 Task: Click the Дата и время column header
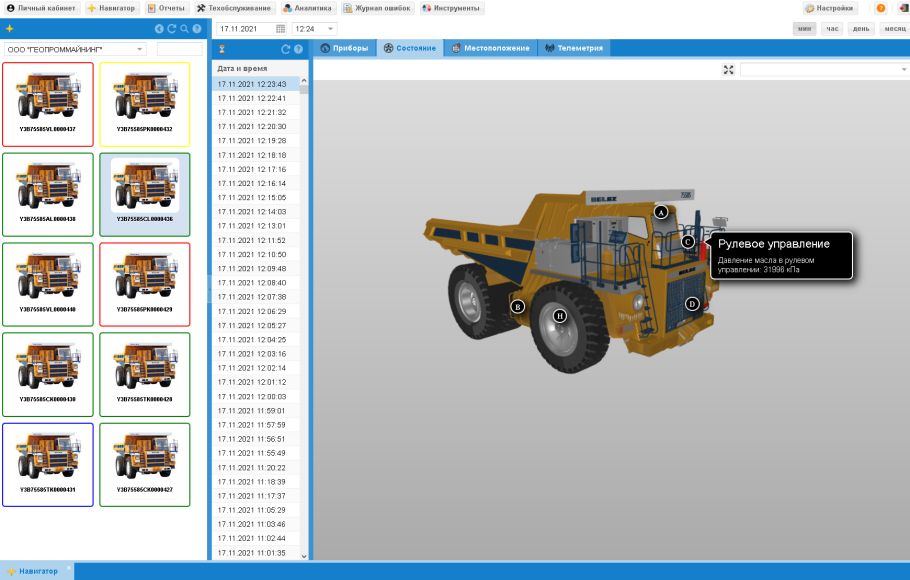coord(259,69)
